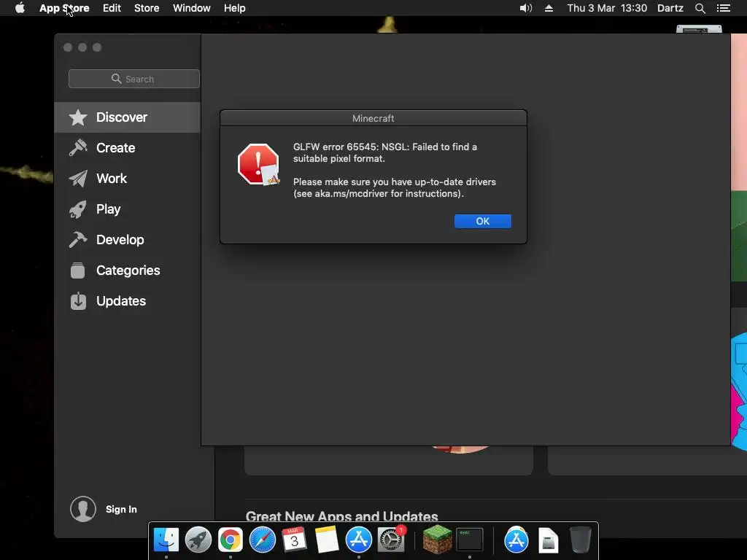Launch Google Chrome from the Dock

[x=230, y=540]
